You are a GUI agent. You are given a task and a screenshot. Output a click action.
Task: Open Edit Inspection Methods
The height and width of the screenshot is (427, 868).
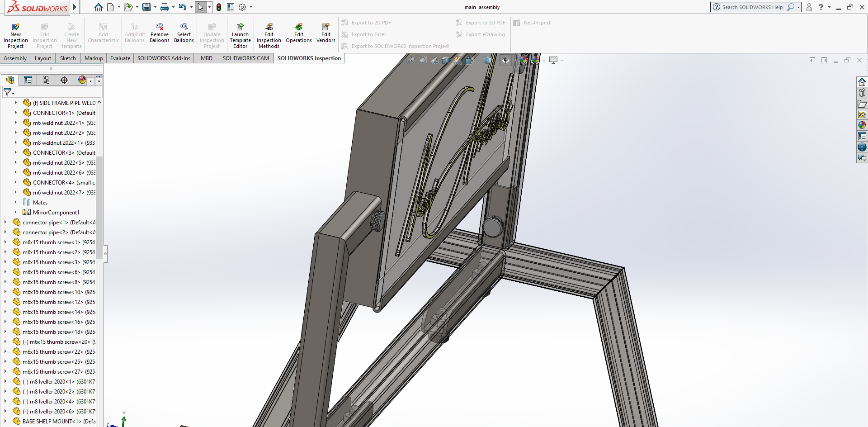269,36
